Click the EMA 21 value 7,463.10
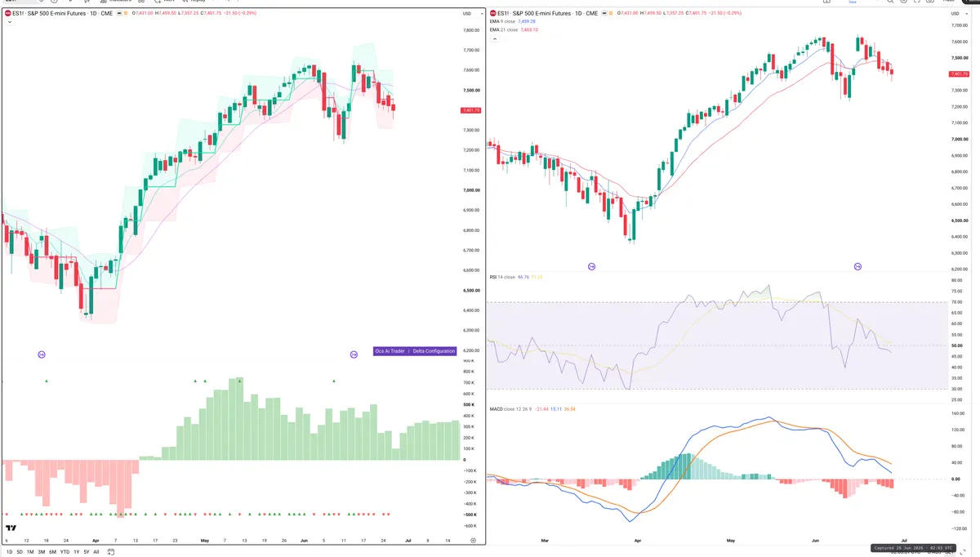The width and height of the screenshot is (980, 557). tap(530, 29)
